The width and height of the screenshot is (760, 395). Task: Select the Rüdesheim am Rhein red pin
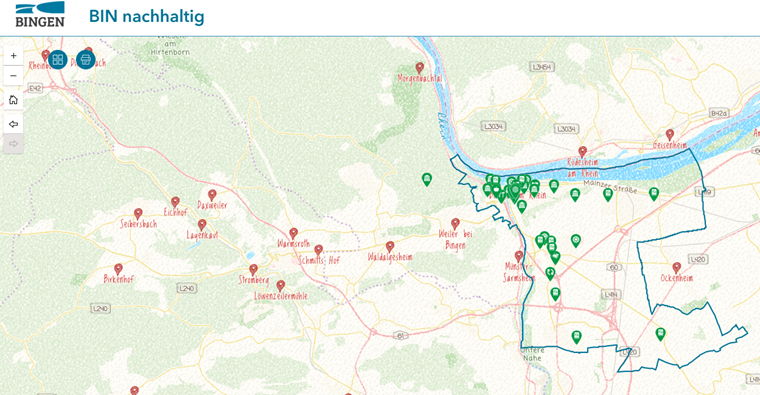pyautogui.click(x=583, y=152)
